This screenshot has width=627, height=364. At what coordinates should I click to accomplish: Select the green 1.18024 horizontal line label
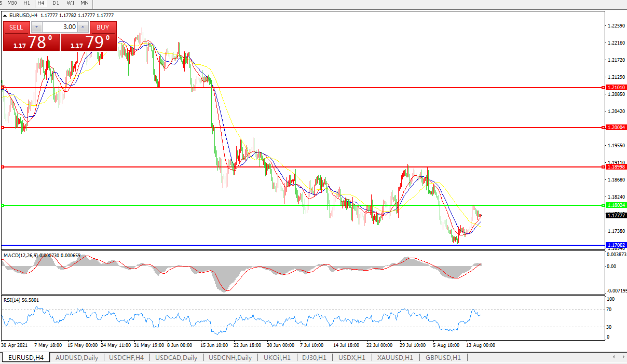pos(616,205)
